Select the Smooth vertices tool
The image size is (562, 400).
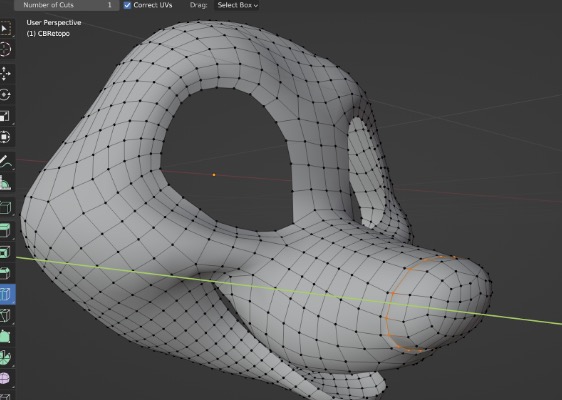point(6,378)
